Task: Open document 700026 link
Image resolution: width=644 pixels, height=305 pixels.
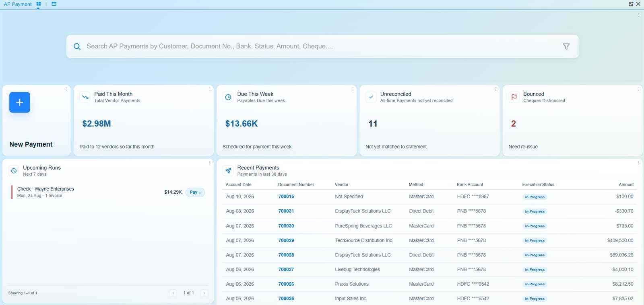Action: pyautogui.click(x=286, y=284)
